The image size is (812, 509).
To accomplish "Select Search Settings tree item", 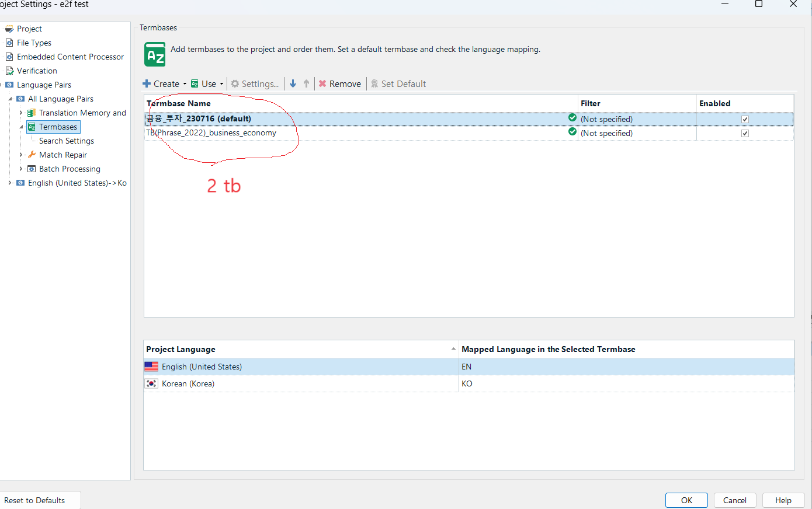I will [x=67, y=141].
